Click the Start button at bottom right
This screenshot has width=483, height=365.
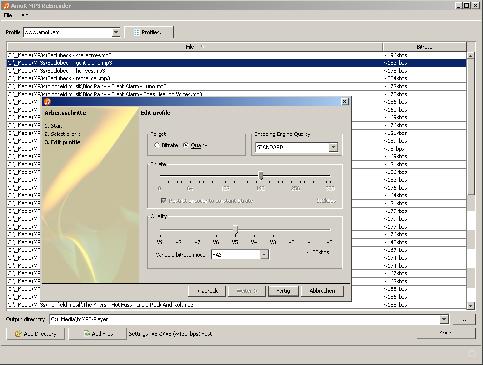[446, 333]
